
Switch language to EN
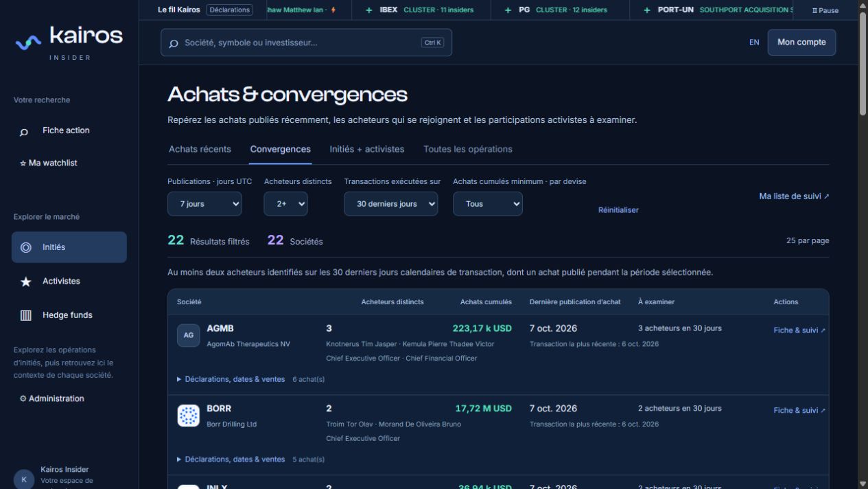tap(754, 42)
